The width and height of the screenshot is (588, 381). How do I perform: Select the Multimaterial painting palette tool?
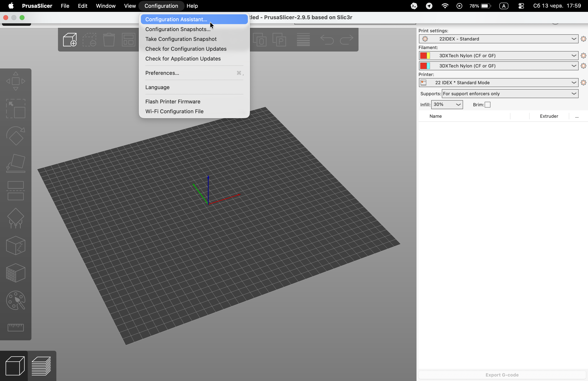click(x=16, y=300)
